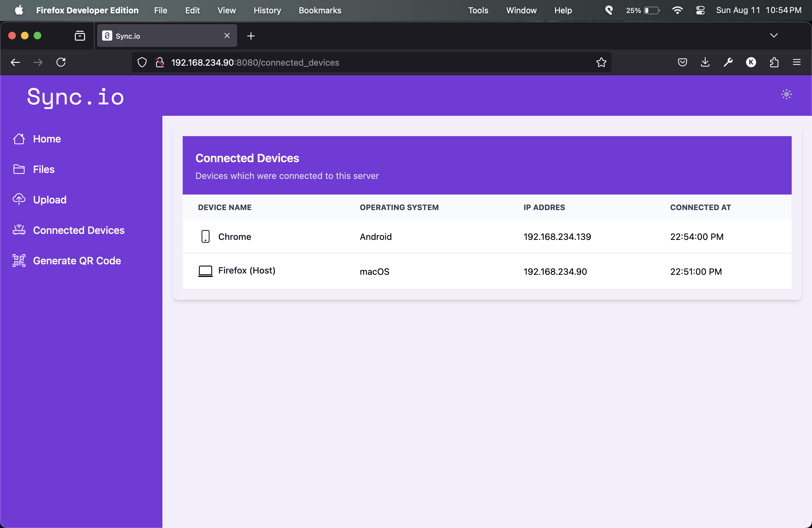Open a new tab with plus button
The height and width of the screenshot is (528, 812).
pos(251,36)
